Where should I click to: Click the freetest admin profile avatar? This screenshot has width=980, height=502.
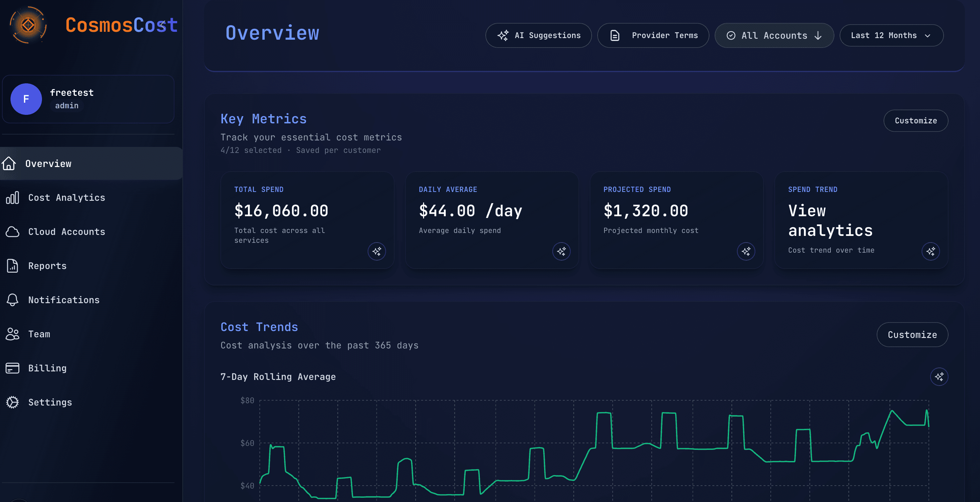click(x=26, y=99)
